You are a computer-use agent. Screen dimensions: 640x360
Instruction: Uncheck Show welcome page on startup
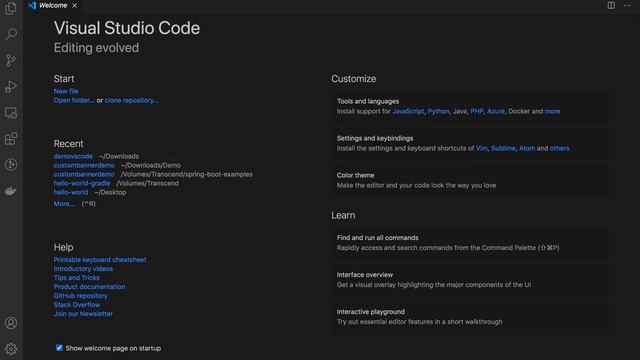point(59,348)
